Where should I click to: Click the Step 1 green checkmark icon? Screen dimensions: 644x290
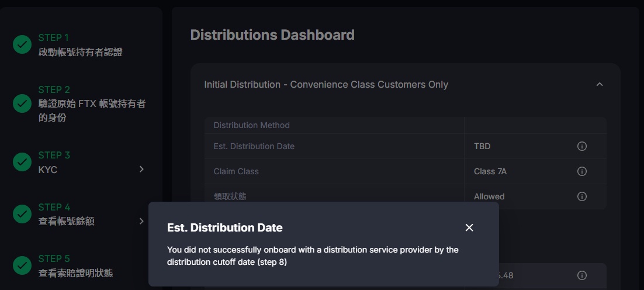(x=22, y=44)
